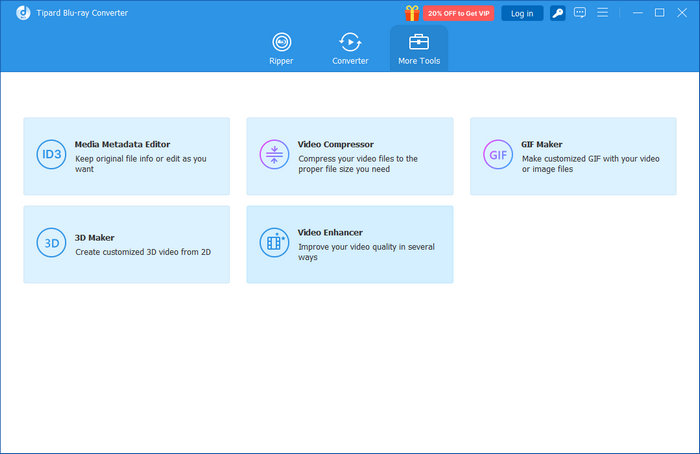
Task: Click the ID3 Media Metadata Editor icon
Action: [x=50, y=155]
